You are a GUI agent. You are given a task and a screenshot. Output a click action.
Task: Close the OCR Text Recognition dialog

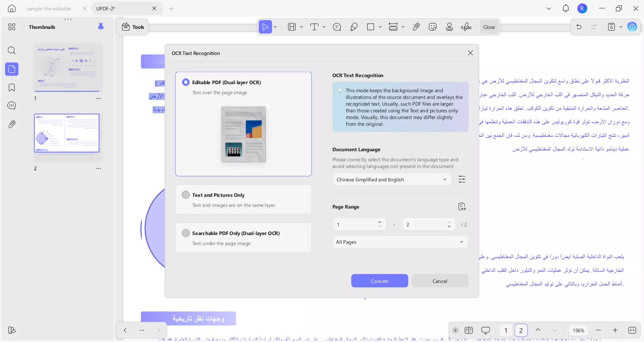tap(470, 53)
